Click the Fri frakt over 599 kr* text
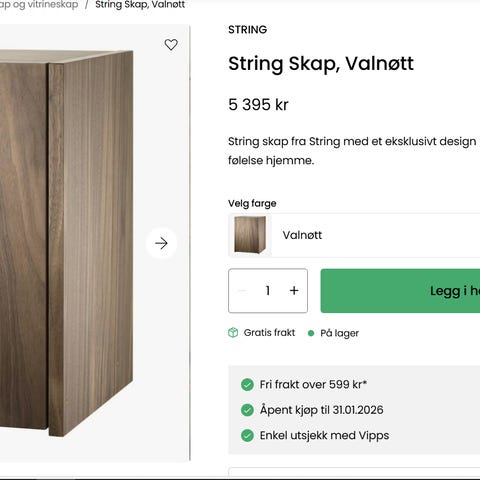The height and width of the screenshot is (480, 480). [313, 384]
